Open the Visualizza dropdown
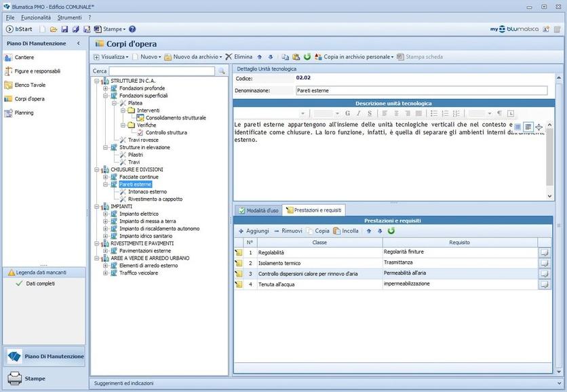This screenshot has width=567, height=392. pyautogui.click(x=110, y=57)
